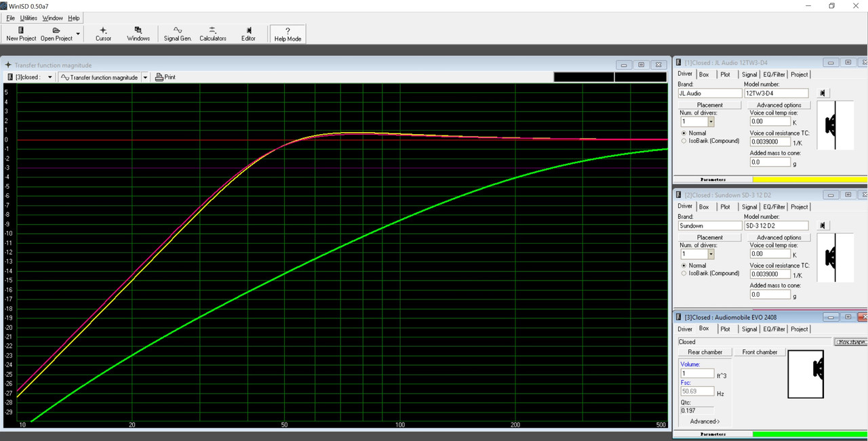
Task: Click Advanced options button in Sundown panel
Action: click(x=779, y=238)
